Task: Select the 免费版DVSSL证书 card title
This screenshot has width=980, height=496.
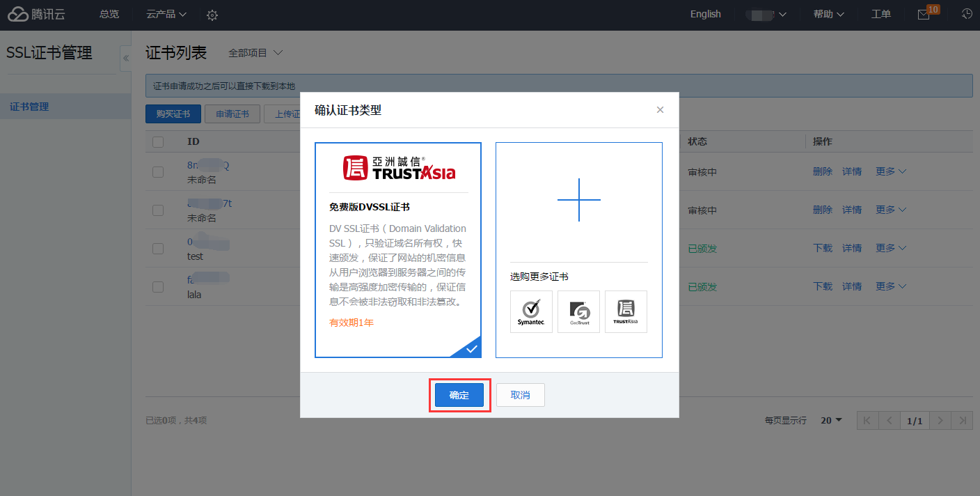Action: click(370, 207)
